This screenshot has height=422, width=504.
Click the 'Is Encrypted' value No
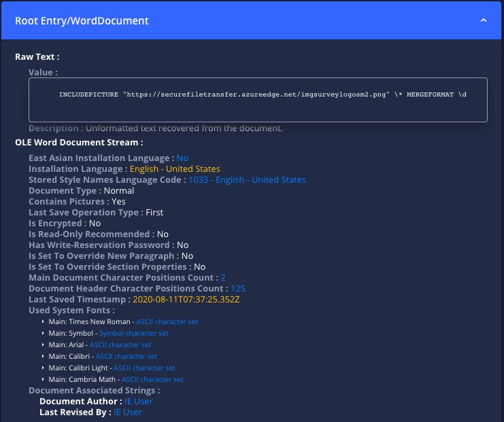[x=95, y=224]
